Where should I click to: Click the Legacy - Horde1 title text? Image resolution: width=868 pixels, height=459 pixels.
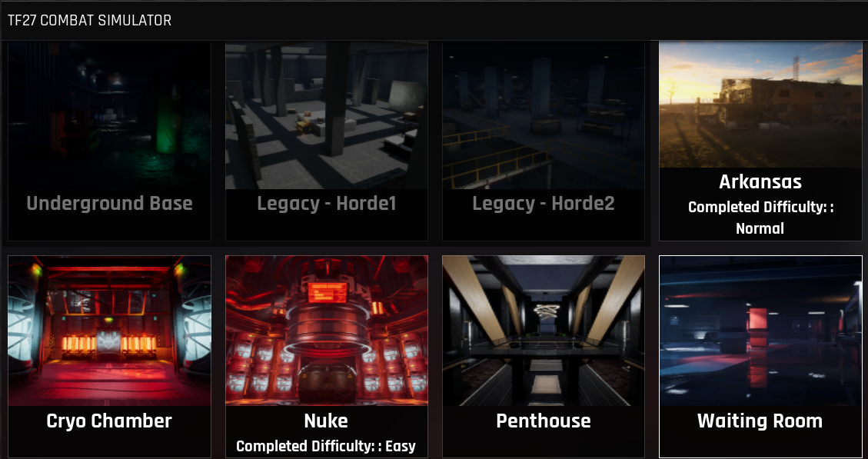327,204
